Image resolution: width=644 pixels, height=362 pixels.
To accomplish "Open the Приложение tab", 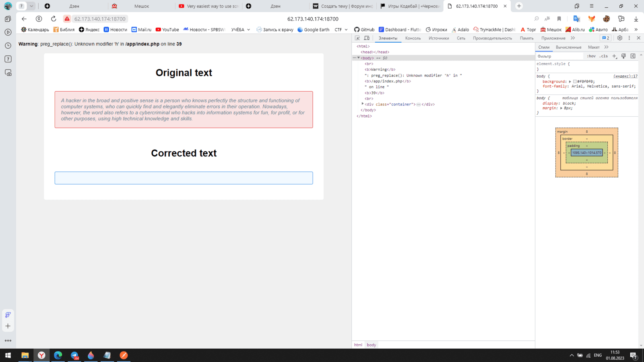I will coord(553,38).
